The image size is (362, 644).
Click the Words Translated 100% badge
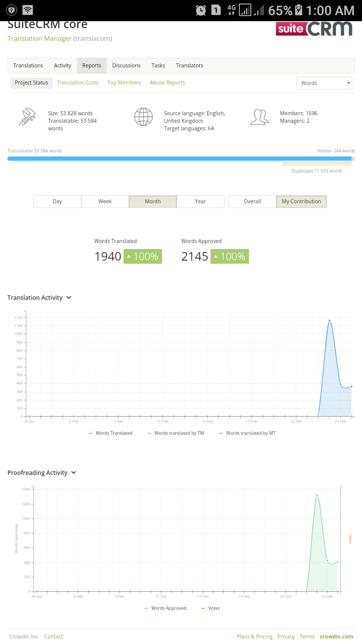143,257
